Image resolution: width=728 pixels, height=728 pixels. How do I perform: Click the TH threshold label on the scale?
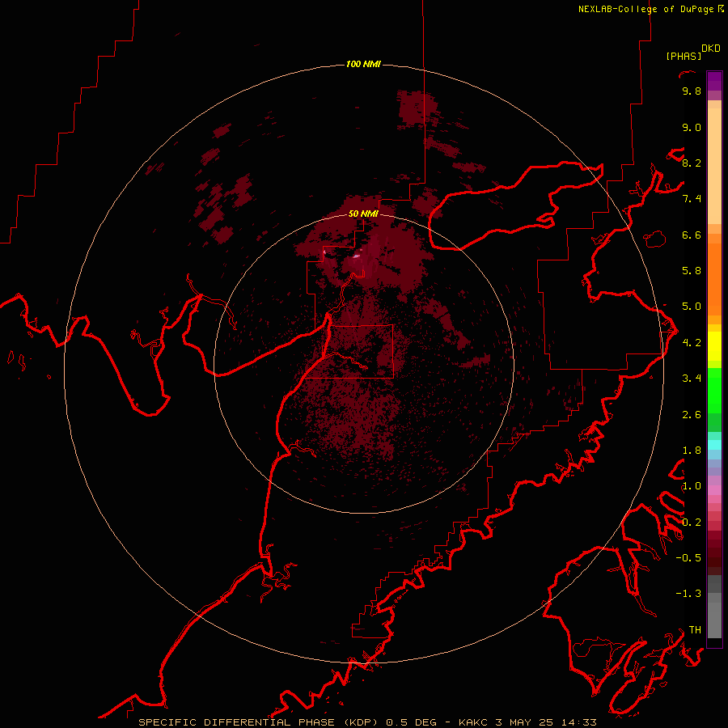pos(695,630)
